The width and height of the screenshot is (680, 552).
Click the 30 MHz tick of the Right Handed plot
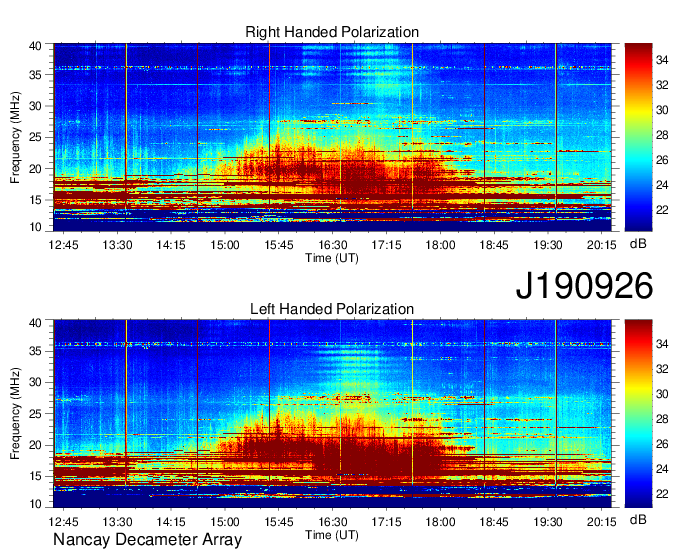pyautogui.click(x=35, y=106)
